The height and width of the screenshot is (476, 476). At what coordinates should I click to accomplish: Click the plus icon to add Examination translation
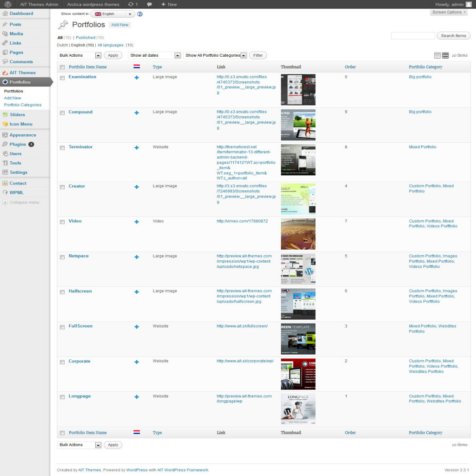pyautogui.click(x=137, y=77)
